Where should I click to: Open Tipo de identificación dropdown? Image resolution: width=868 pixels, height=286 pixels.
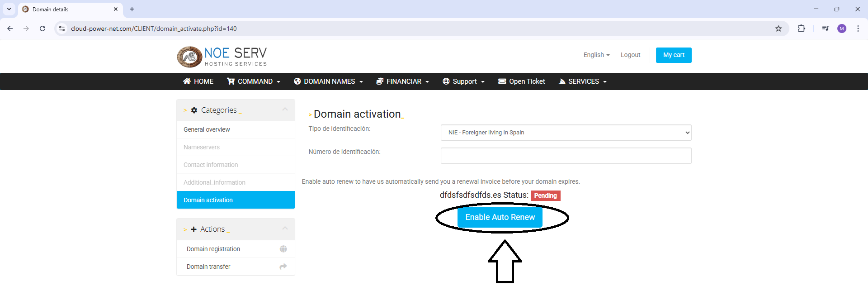(x=566, y=133)
